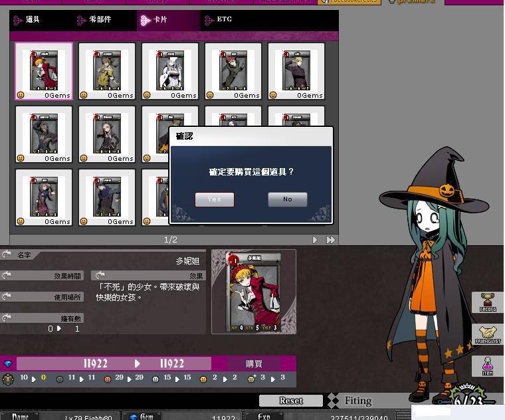This screenshot has height=420, width=505.
Task: Select the yellow-coat card in the top row
Action: tap(107, 71)
